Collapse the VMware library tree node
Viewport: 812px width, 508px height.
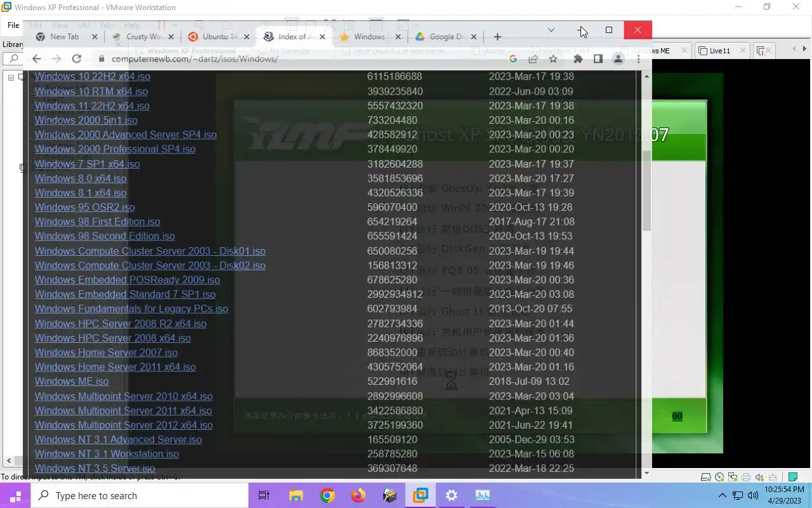pos(11,77)
